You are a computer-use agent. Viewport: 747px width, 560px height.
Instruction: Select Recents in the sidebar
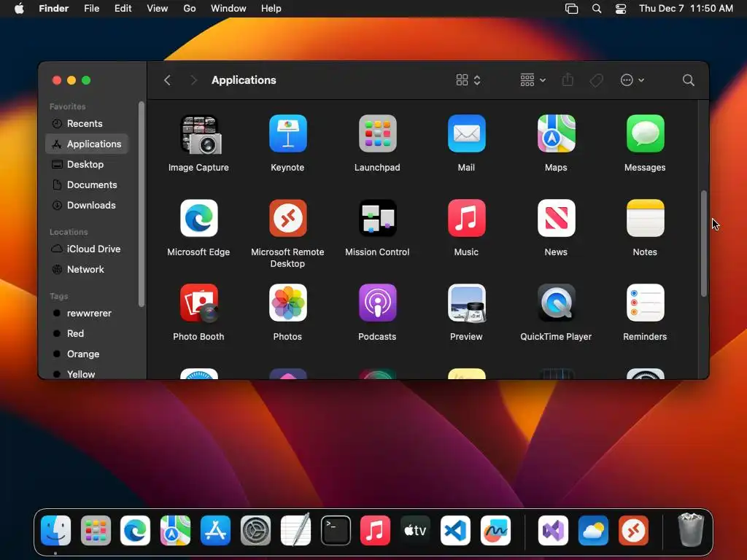pyautogui.click(x=87, y=123)
